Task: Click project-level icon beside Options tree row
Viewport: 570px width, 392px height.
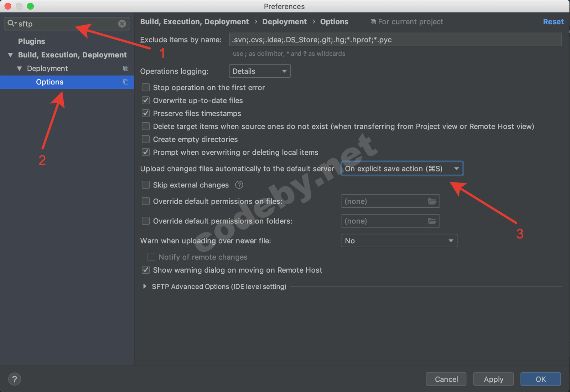Action: pos(126,82)
